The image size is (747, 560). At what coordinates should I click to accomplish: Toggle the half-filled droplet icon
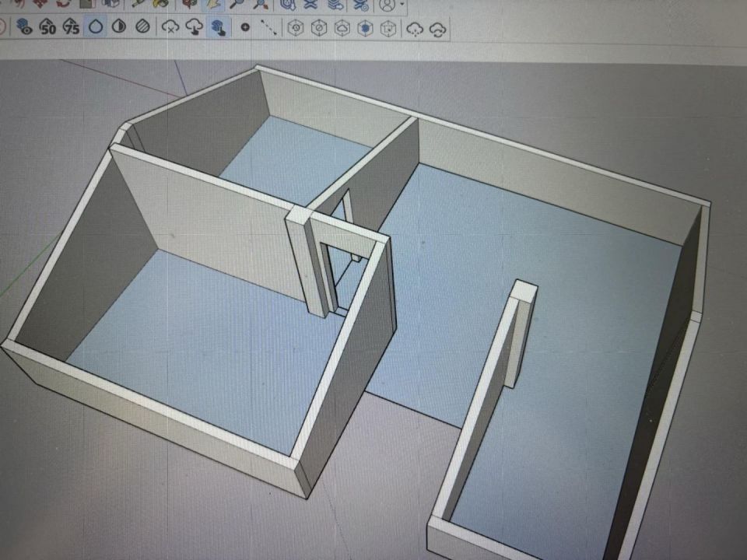tap(118, 28)
